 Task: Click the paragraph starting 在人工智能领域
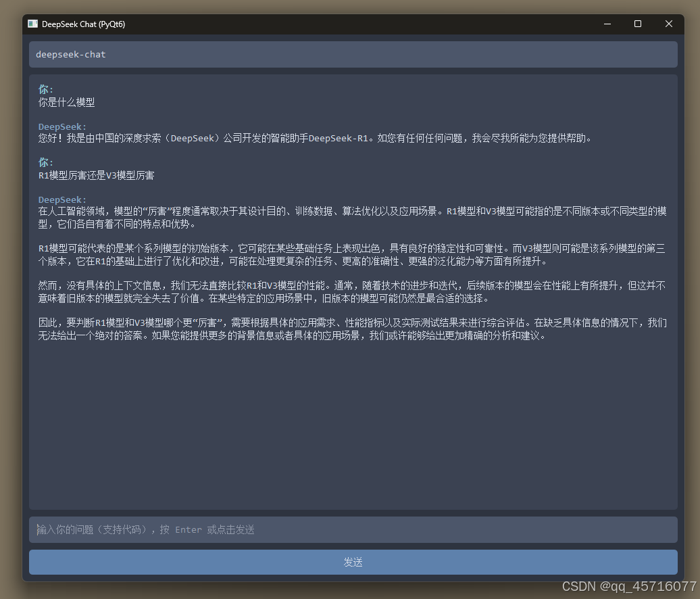(352, 218)
